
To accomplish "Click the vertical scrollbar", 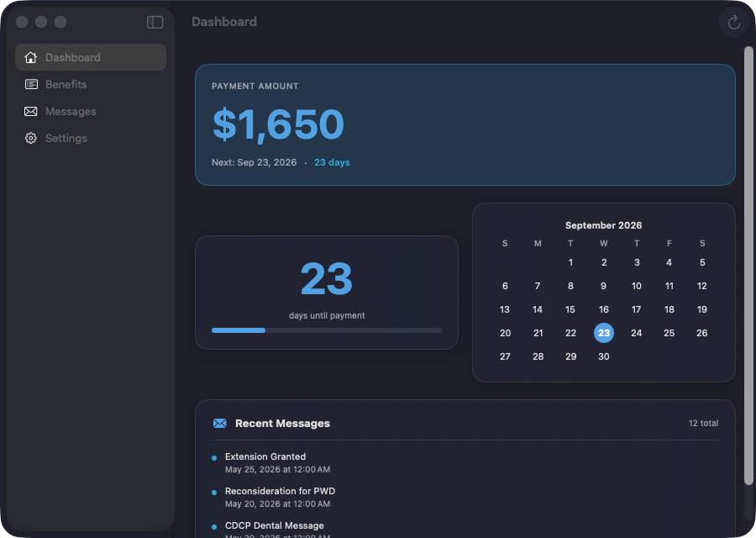I will 748,266.
